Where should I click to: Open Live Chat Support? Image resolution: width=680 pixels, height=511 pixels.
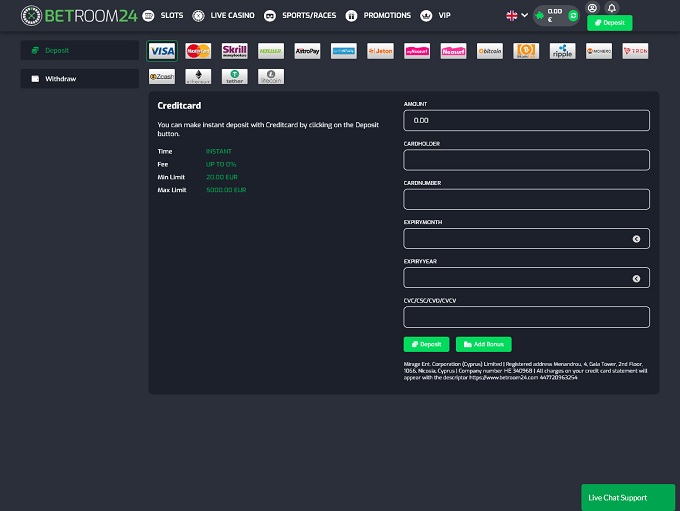coord(630,497)
